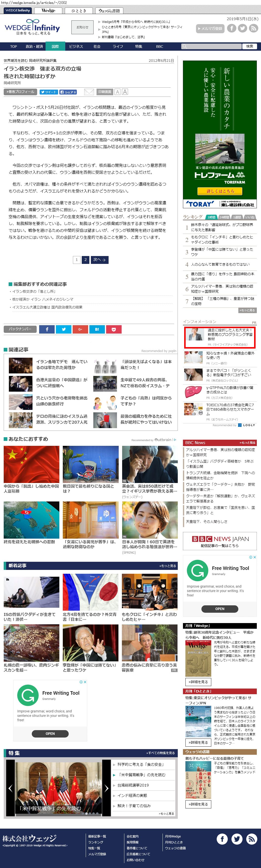Image resolution: width=261 pixels, height=868 pixels.
Task: Share article via the Pocket icon
Action: click(x=114, y=329)
